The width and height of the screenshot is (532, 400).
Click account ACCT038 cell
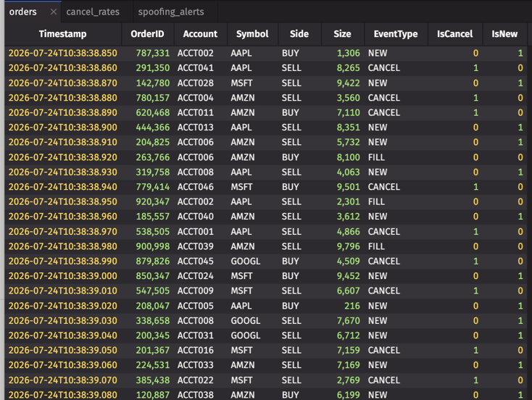[x=200, y=394]
